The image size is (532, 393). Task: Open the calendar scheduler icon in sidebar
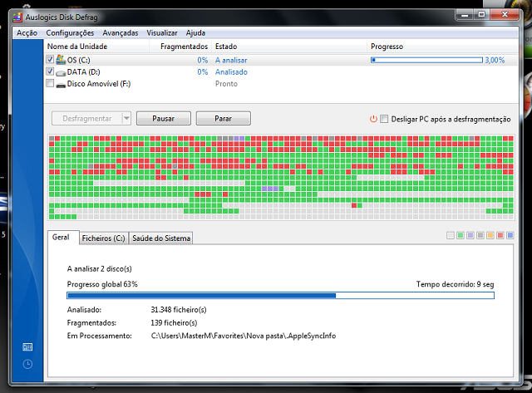[x=27, y=346]
